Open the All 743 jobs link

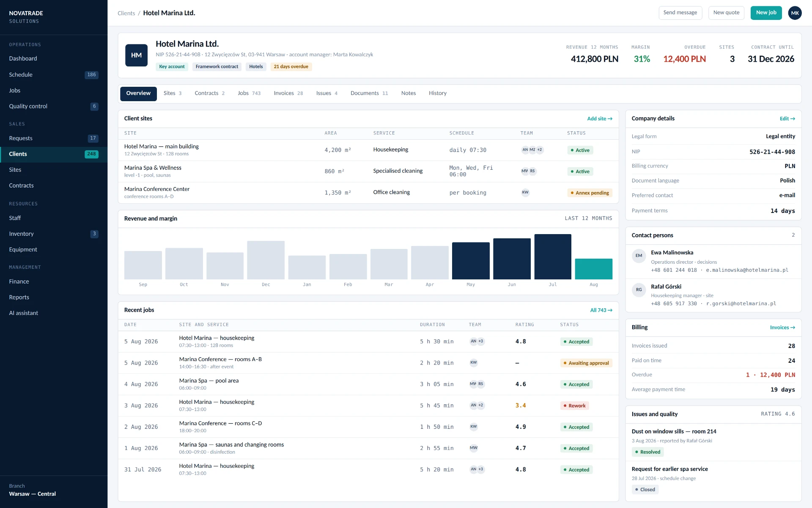pyautogui.click(x=601, y=310)
